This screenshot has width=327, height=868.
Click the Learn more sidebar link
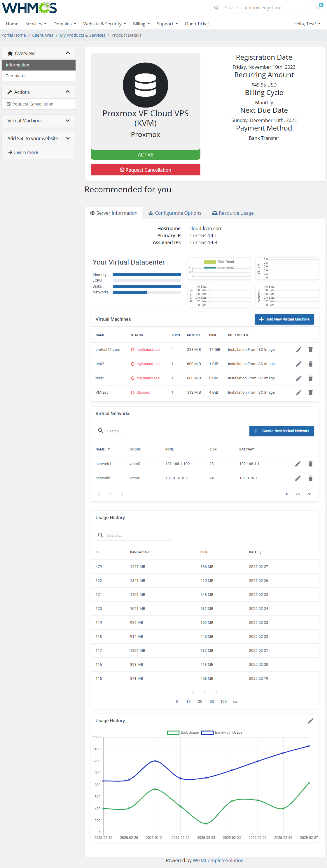point(26,152)
